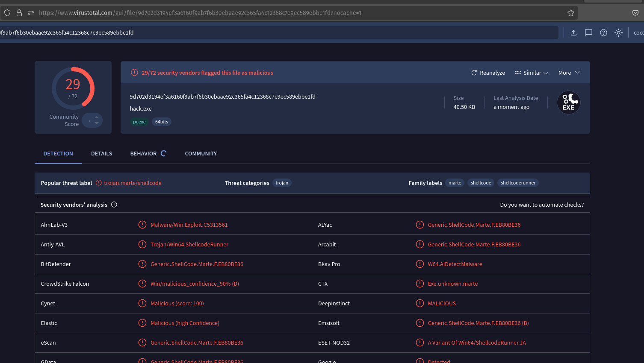
Task: Click the Exe.unknown.marte result
Action: click(453, 284)
